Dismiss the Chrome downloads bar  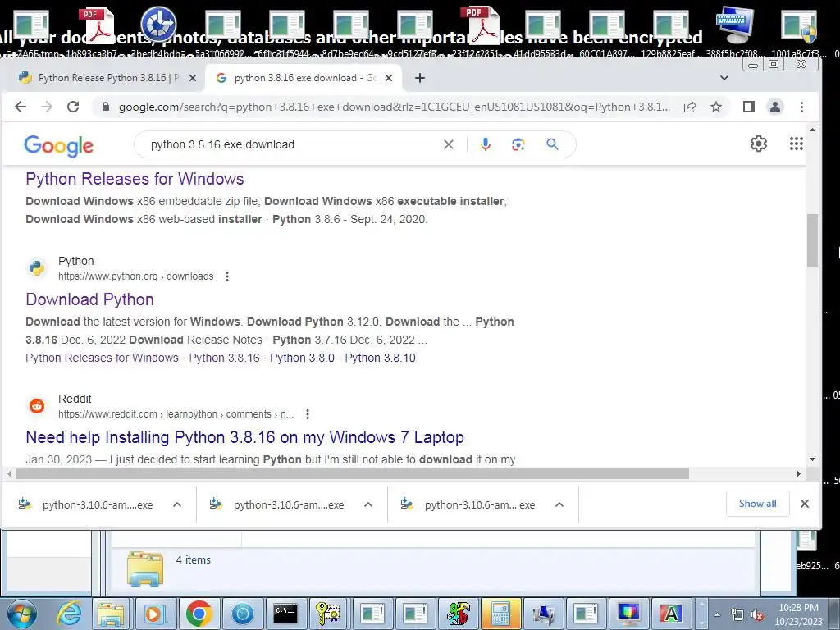(x=804, y=504)
